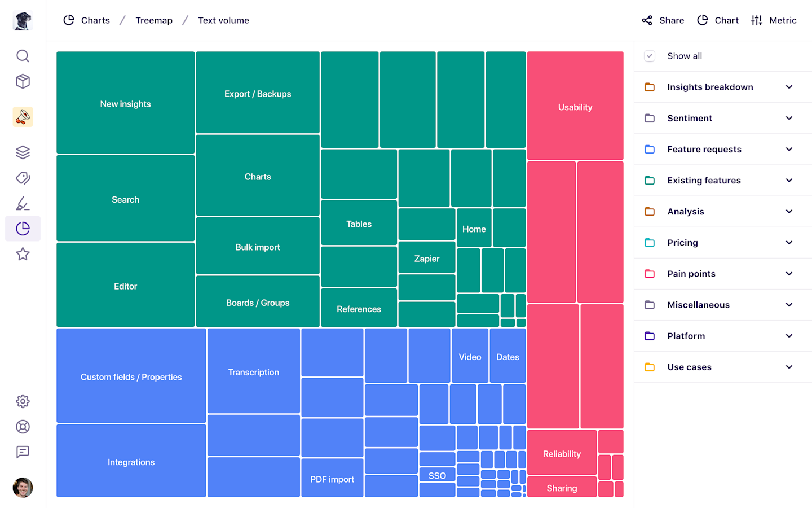Click the Insights breakdown folder icon
Image resolution: width=812 pixels, height=508 pixels.
coord(650,87)
